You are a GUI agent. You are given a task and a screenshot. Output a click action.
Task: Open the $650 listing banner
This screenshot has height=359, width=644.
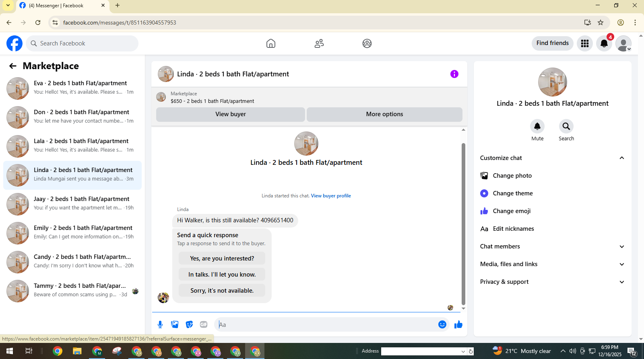point(309,97)
